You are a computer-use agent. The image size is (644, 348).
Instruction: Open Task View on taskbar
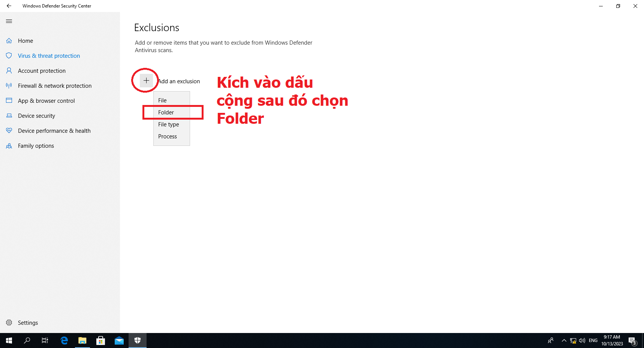click(x=45, y=340)
